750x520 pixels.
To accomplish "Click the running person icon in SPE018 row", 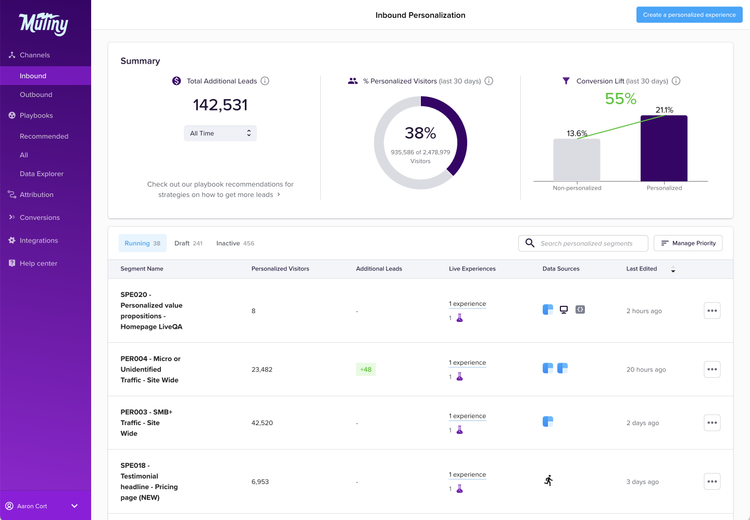I will pyautogui.click(x=549, y=480).
